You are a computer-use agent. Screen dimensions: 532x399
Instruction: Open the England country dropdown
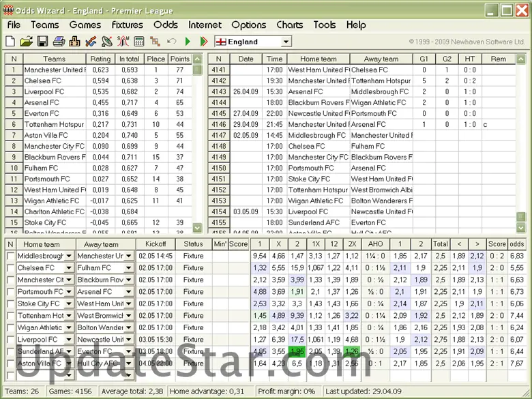[286, 42]
